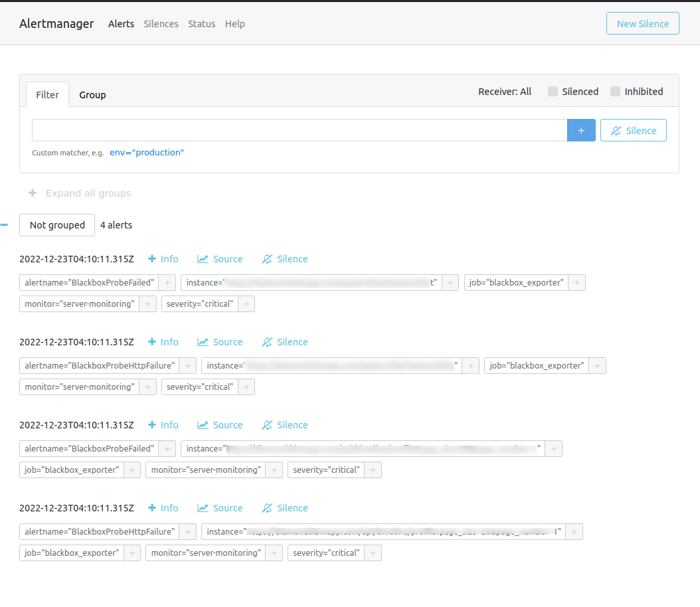Click + beside job="blackbox_exporter" on last alert
This screenshot has height=607, width=700.
coord(132,553)
